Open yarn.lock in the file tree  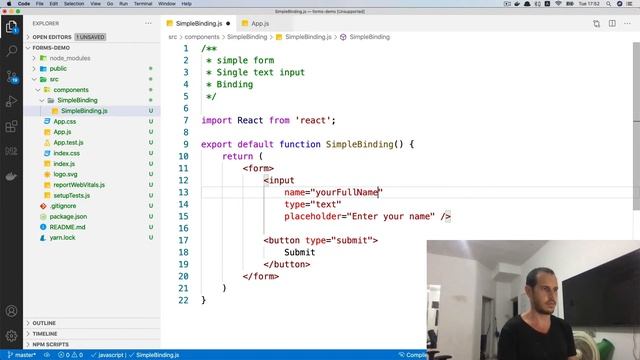(62, 238)
